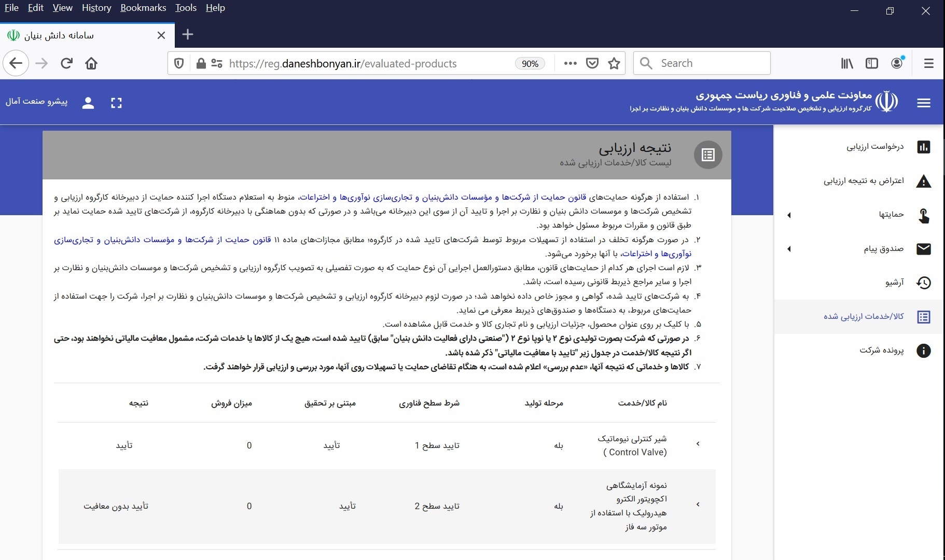Open the law link at end of note ۲ first line
Image resolution: width=945 pixels, height=560 pixels.
[162, 240]
